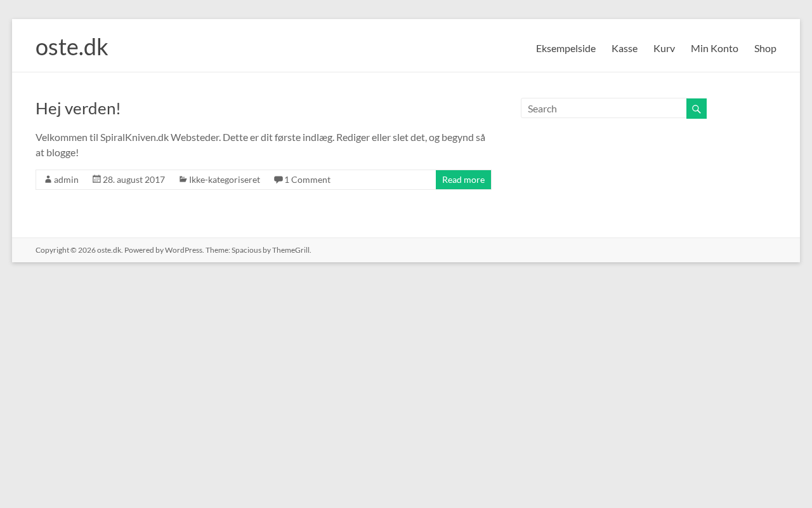The image size is (812, 508).
Task: Open the Shop page
Action: tap(765, 48)
